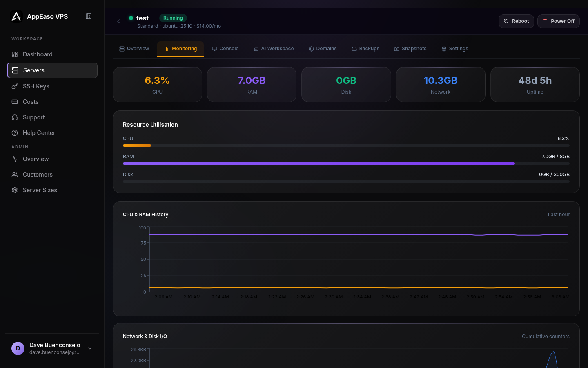This screenshot has height=368, width=588.
Task: Switch to the Snapshots tab
Action: (x=410, y=49)
